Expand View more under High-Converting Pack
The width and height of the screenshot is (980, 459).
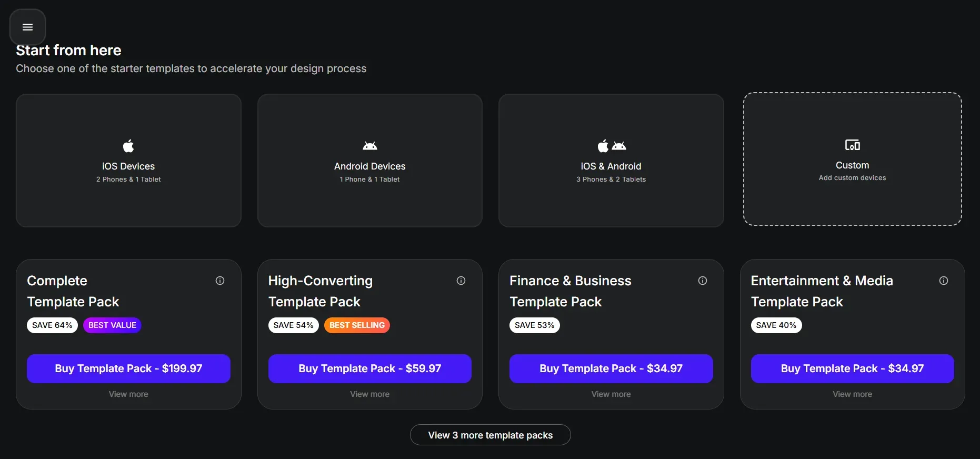coord(370,394)
